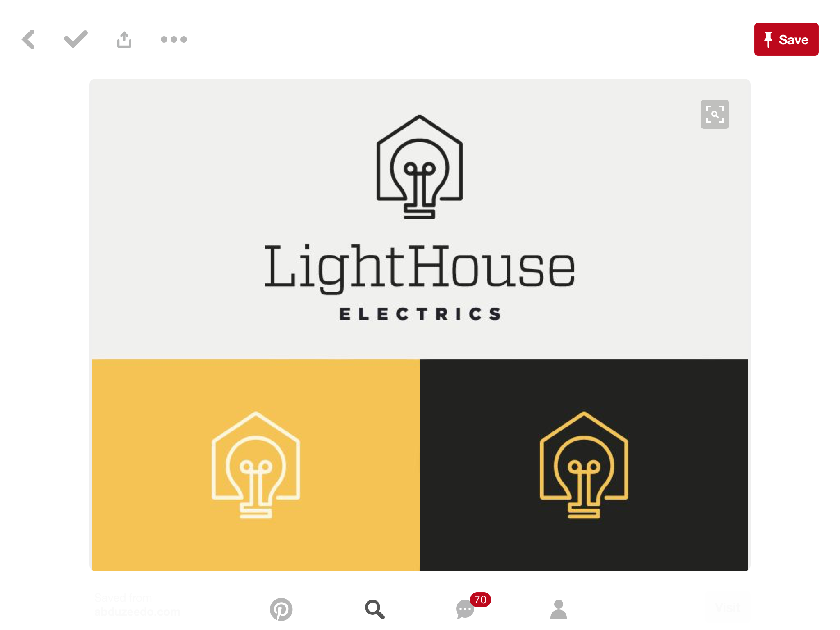Viewport: 840px width, 630px height.
Task: Tap the checkmark icon in top toolbar
Action: [x=76, y=39]
